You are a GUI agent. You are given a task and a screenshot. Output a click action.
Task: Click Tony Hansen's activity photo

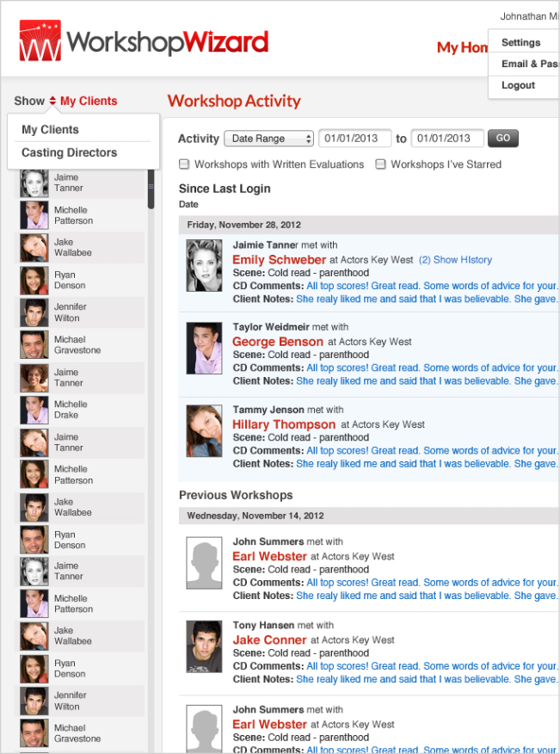204,646
